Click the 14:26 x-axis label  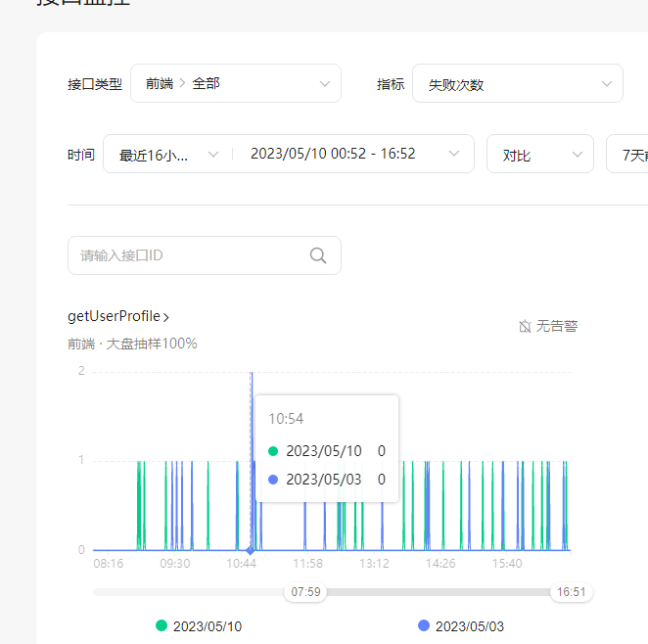point(440,564)
